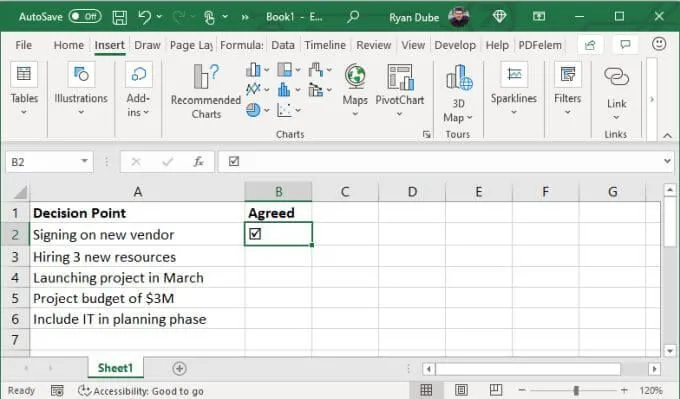Expand the formula bar chevron
The width and height of the screenshot is (680, 399).
(667, 161)
